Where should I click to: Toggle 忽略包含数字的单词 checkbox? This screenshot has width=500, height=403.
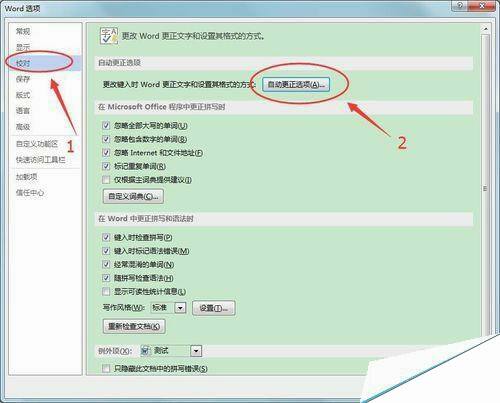tap(106, 139)
